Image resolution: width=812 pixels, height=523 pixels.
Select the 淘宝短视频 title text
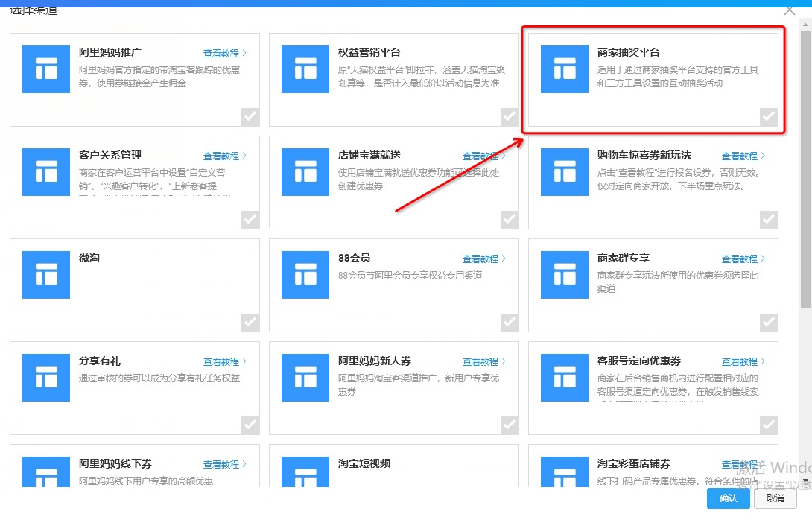(364, 463)
